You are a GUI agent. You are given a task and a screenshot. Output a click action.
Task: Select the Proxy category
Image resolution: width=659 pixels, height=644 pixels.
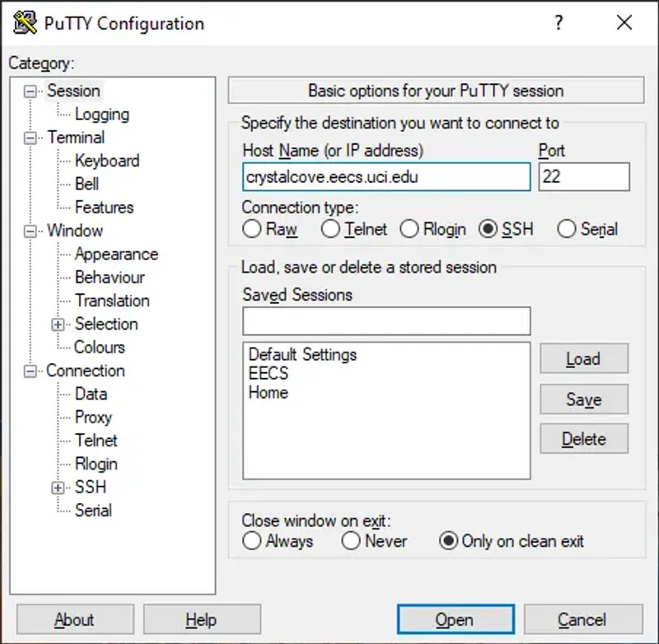(93, 418)
